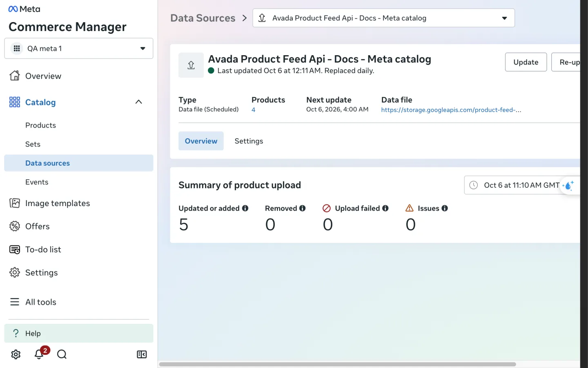Click the blue droplet sparkle assistant icon
The image size is (588, 368).
[x=569, y=185]
